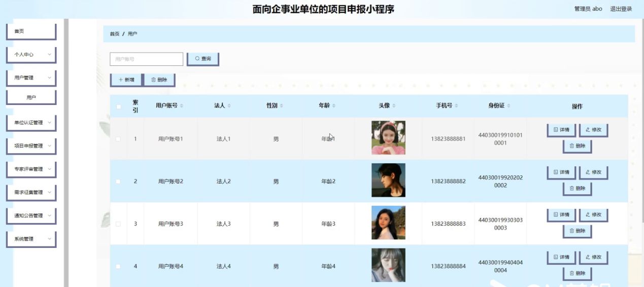
Task: Focus the 用户账号 search input field
Action: click(146, 59)
